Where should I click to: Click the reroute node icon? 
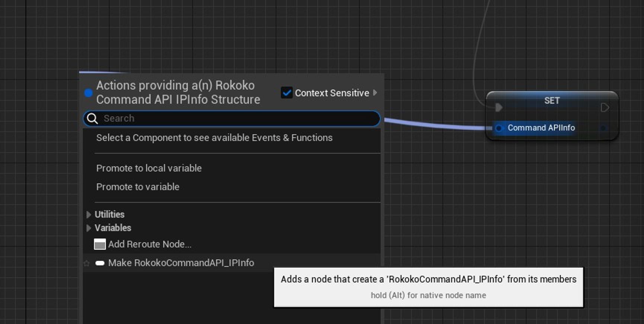(100, 244)
